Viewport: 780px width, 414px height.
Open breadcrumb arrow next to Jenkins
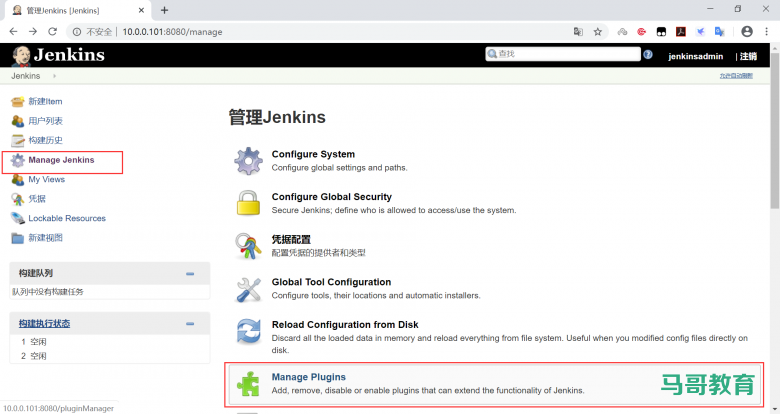[x=54, y=76]
